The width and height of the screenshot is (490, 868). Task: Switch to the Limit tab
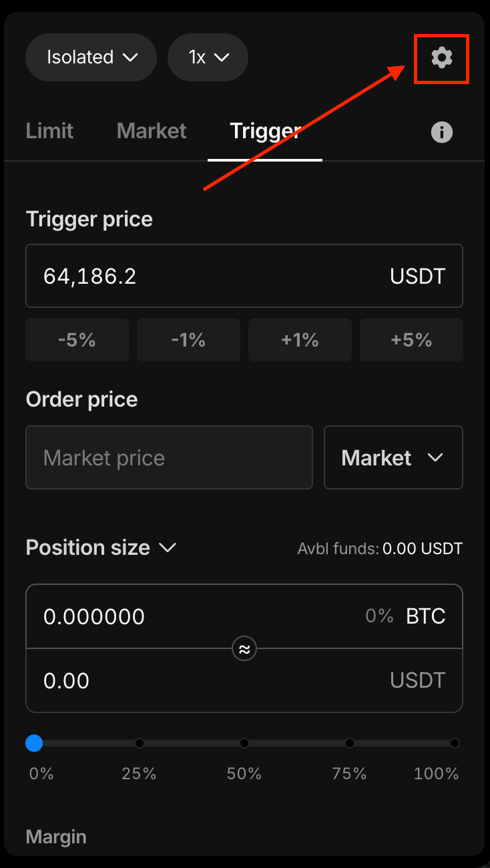pos(49,131)
